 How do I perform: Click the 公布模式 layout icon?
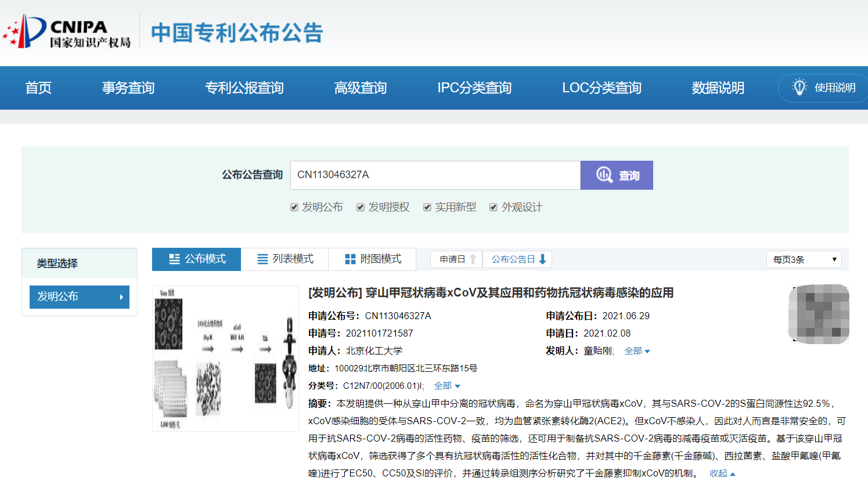(x=174, y=259)
